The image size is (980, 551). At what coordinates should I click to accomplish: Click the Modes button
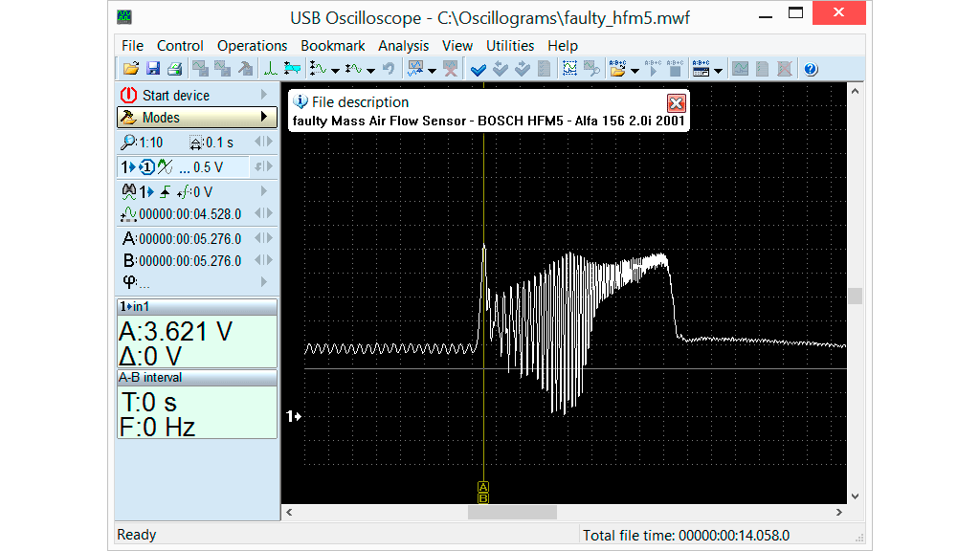(x=197, y=118)
